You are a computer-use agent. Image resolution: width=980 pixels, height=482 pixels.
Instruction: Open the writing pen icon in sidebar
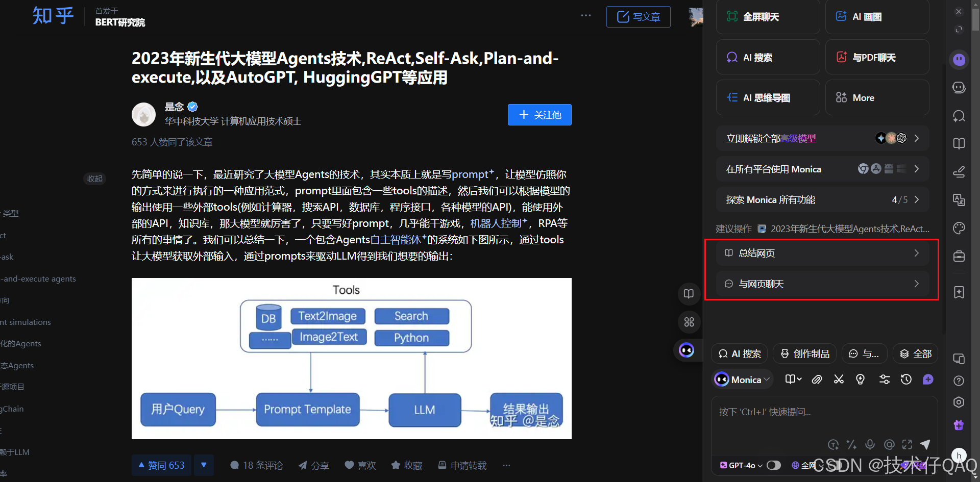tap(959, 172)
